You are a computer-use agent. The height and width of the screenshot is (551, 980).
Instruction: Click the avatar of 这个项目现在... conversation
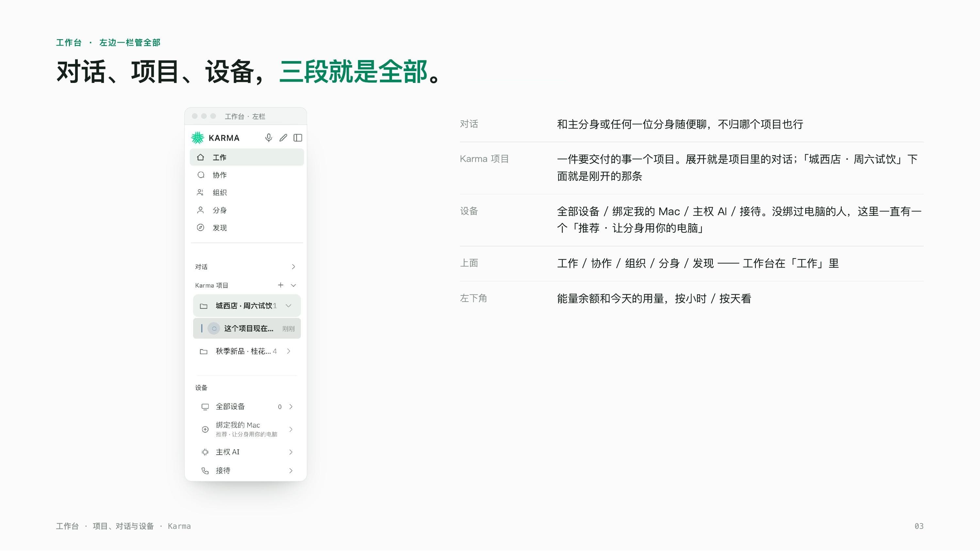tap(214, 328)
